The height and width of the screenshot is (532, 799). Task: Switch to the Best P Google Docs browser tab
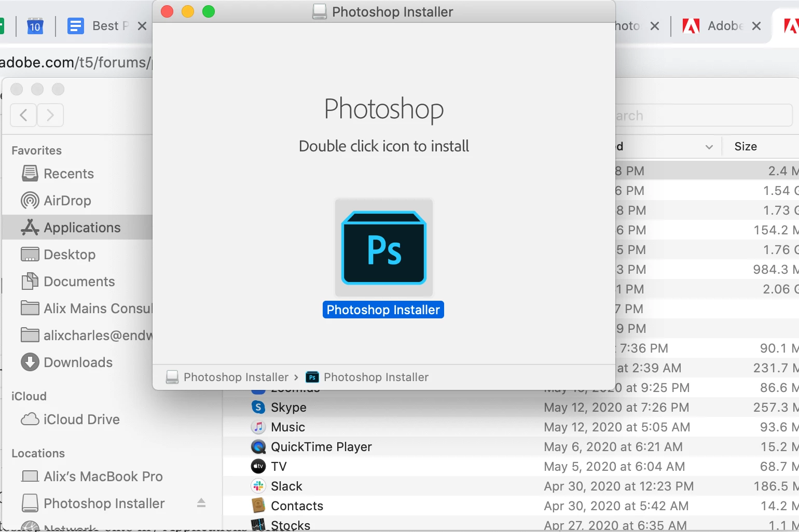(x=99, y=26)
